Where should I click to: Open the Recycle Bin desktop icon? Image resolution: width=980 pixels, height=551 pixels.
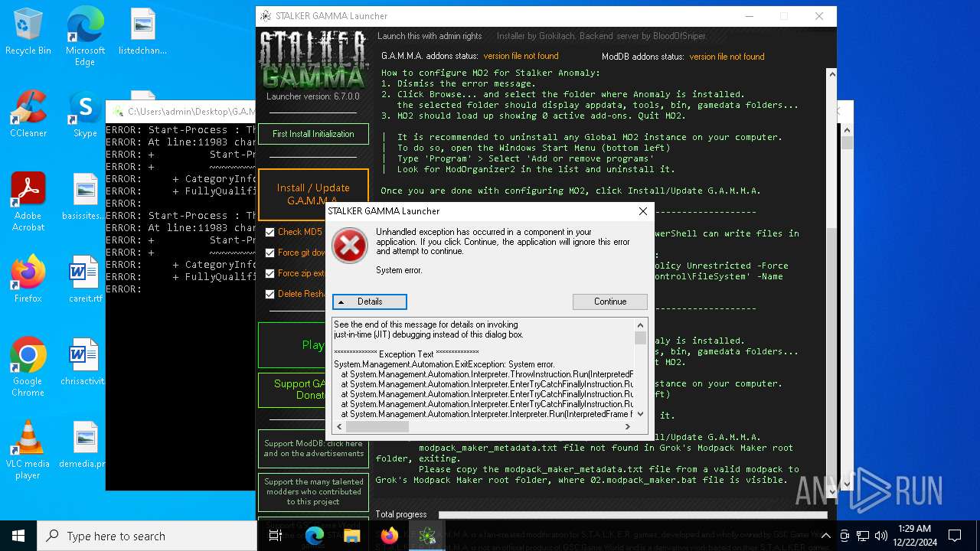point(28,32)
